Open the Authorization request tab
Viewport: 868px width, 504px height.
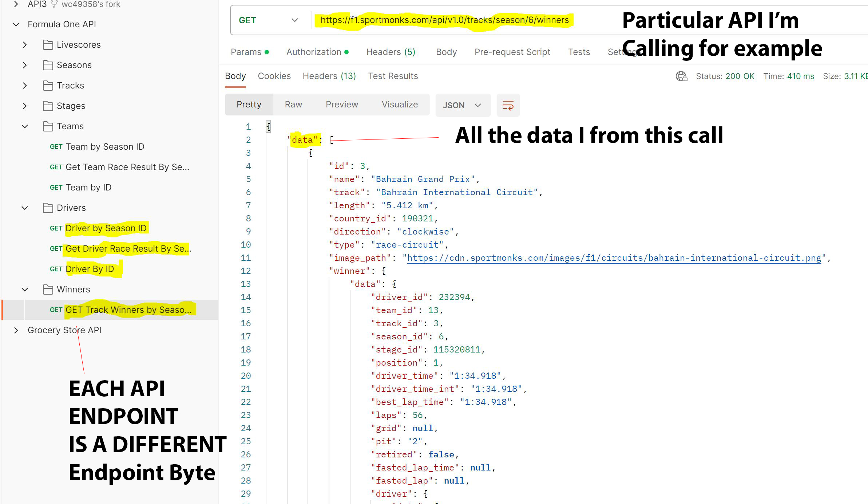314,52
